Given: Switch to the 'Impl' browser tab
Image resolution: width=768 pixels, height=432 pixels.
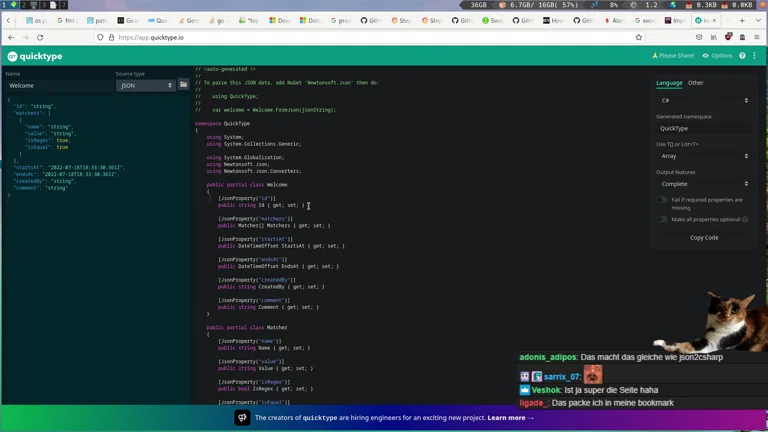Looking at the screenshot, I should click(x=674, y=21).
